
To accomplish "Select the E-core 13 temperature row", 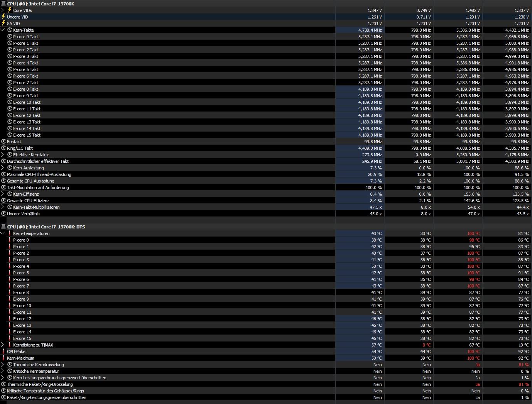I will tap(266, 325).
